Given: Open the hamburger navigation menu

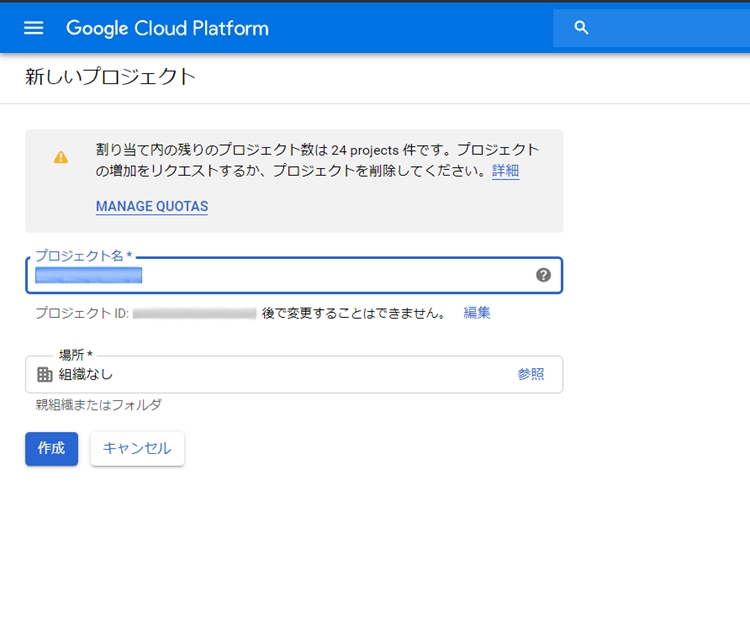Looking at the screenshot, I should [33, 28].
